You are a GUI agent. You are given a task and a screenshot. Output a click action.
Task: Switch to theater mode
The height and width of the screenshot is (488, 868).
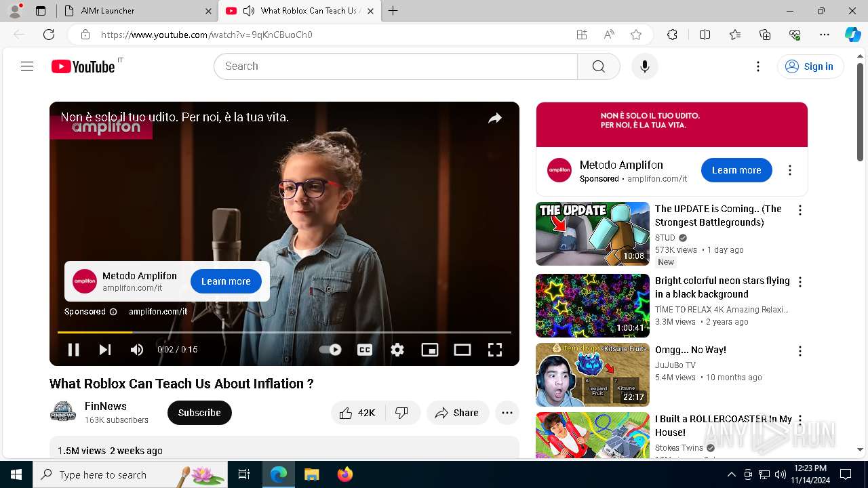point(462,350)
